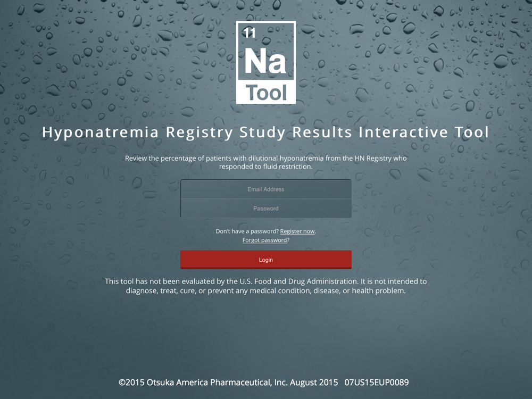The width and height of the screenshot is (532, 399).
Task: Click the Email Address input field
Action: pos(265,189)
